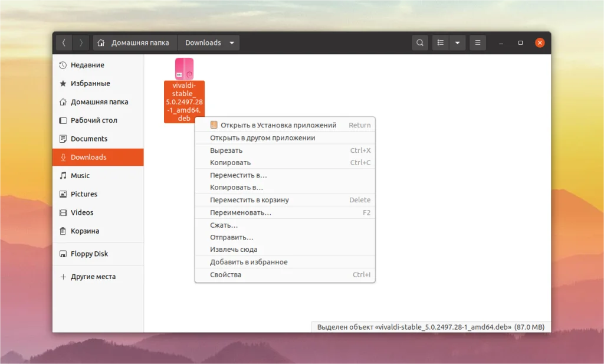
Task: Switch to list view layout
Action: pyautogui.click(x=439, y=42)
